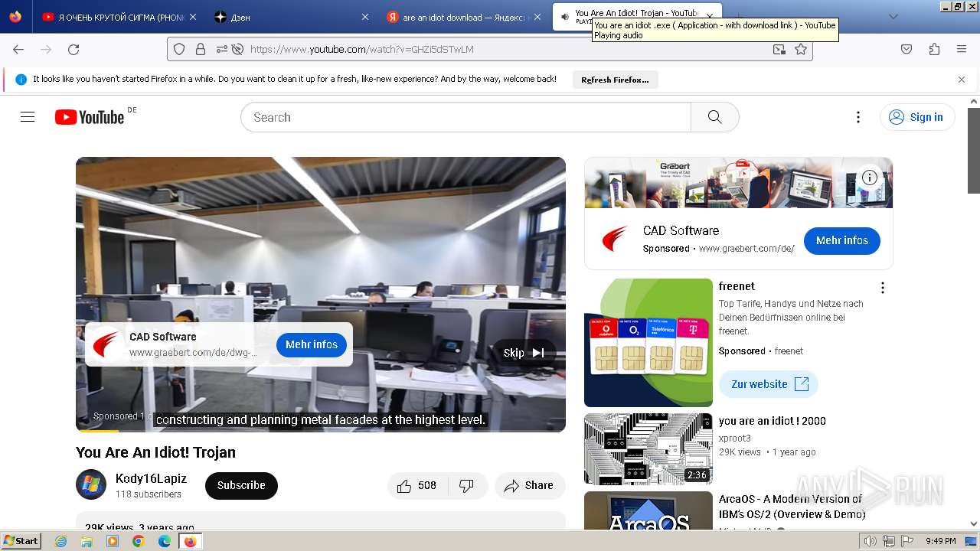This screenshot has width=980, height=551.
Task: Open the Save to Pocket icon
Action: (906, 49)
